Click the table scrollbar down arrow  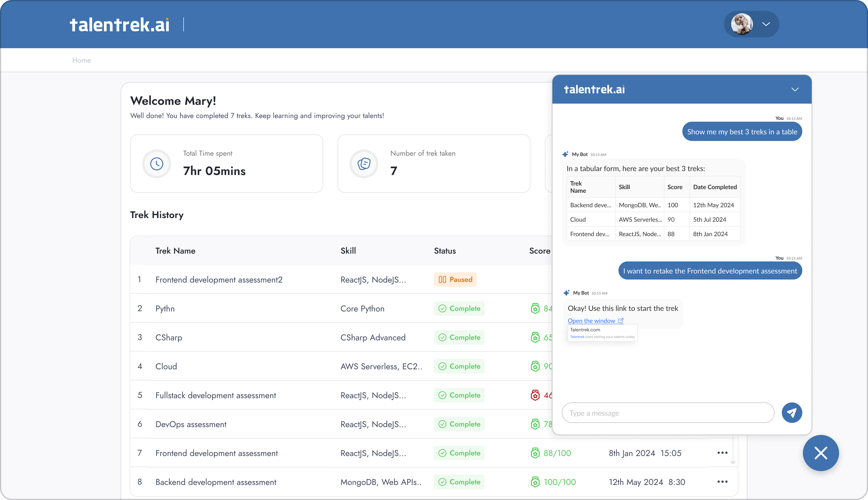[x=733, y=463]
